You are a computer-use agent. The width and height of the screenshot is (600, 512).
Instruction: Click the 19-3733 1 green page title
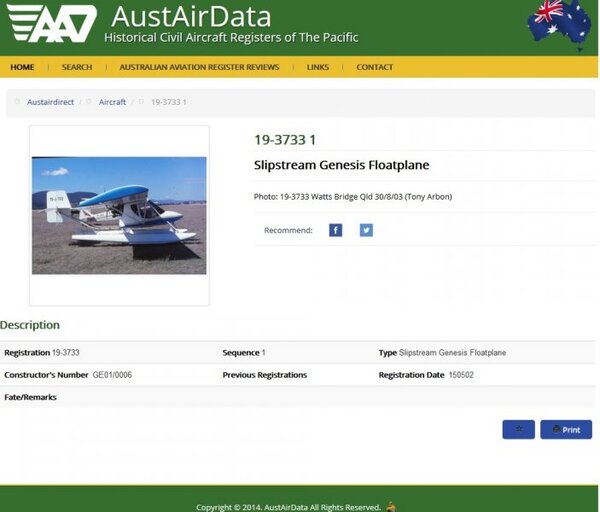pyautogui.click(x=285, y=140)
